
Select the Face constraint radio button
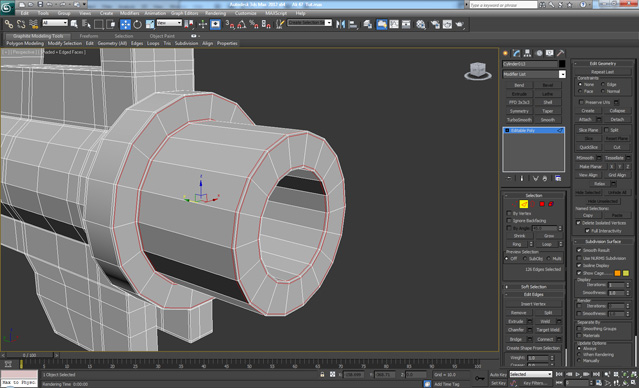click(x=580, y=91)
